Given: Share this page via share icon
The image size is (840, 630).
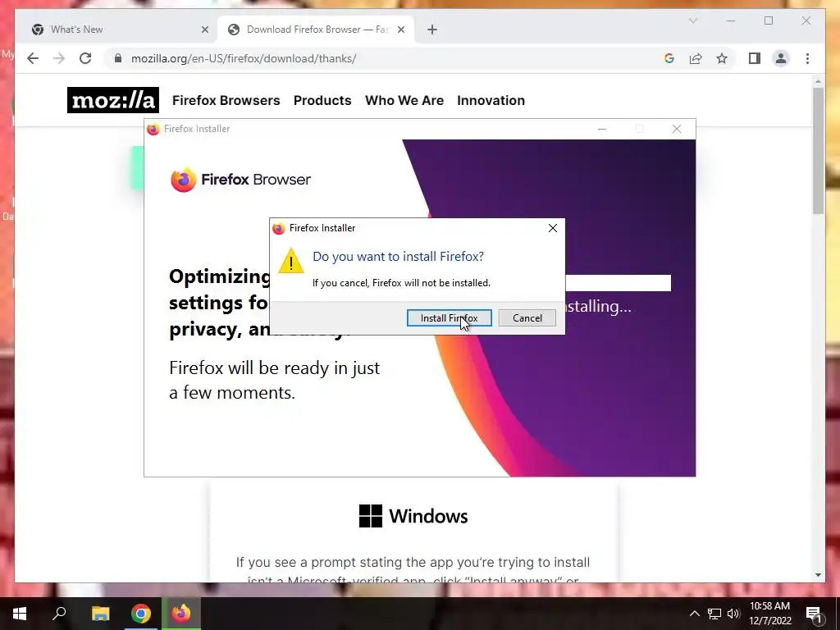Looking at the screenshot, I should click(x=696, y=58).
